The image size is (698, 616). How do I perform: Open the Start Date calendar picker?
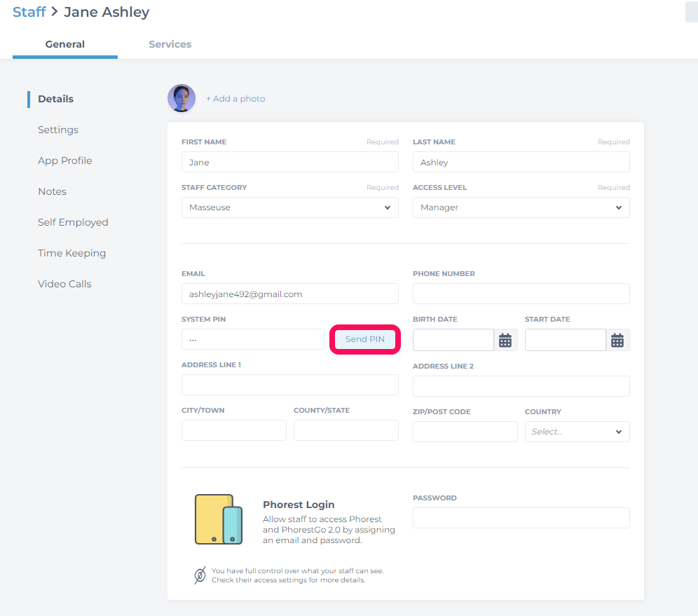coord(617,340)
